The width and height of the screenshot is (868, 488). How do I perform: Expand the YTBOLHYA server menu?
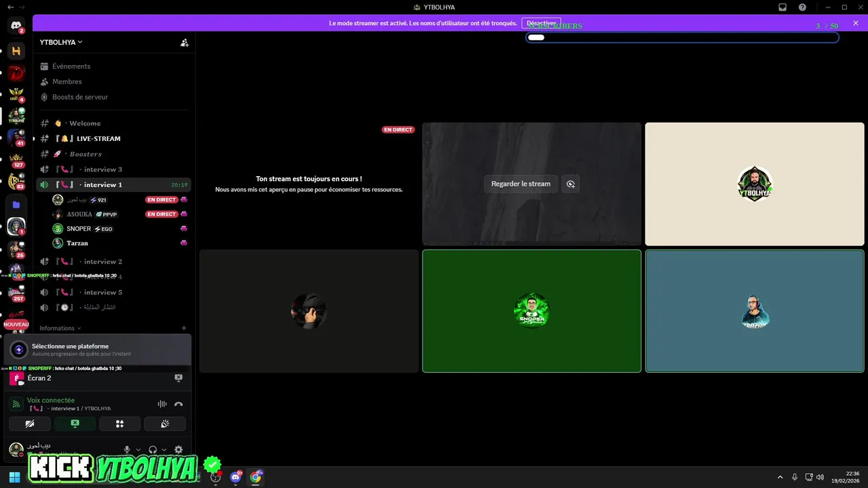point(61,42)
